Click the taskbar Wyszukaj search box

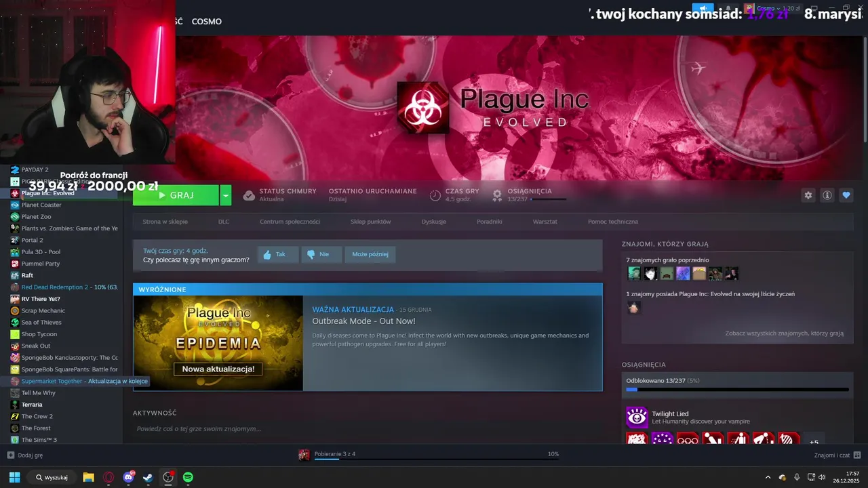52,477
